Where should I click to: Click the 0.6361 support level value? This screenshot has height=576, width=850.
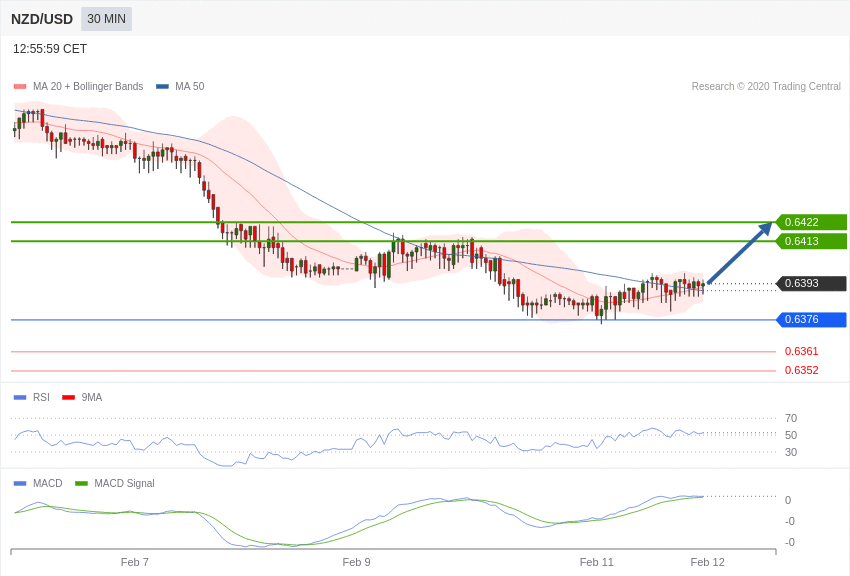[x=801, y=351]
